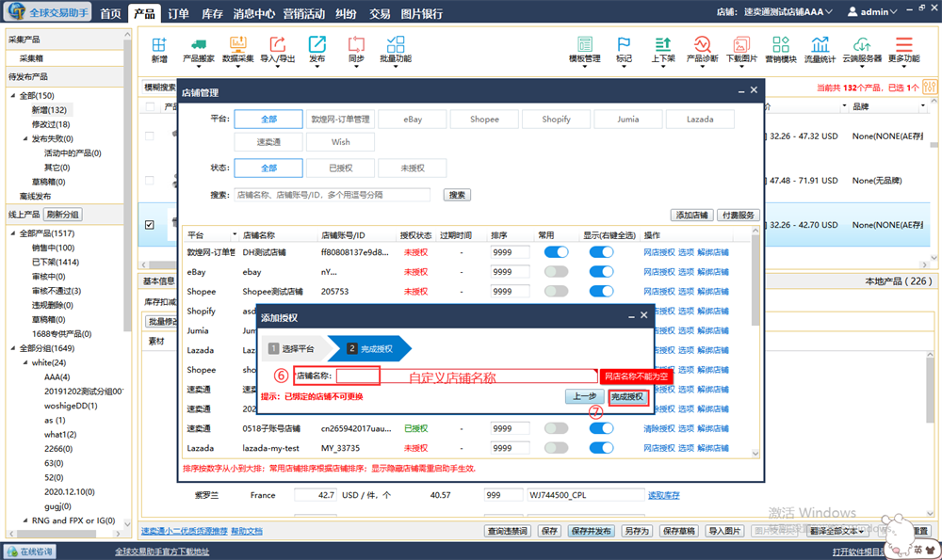
Task: Collapse the white(24) group node
Action: [x=25, y=362]
